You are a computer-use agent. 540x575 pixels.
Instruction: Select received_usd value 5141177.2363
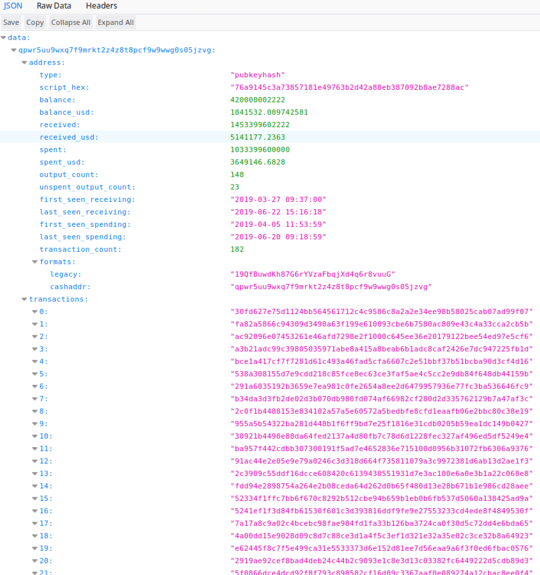tap(258, 137)
